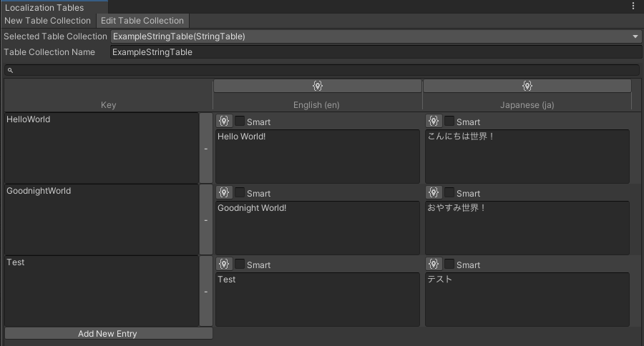
Task: Open the Selected Table Collection dropdown
Action: 376,36
